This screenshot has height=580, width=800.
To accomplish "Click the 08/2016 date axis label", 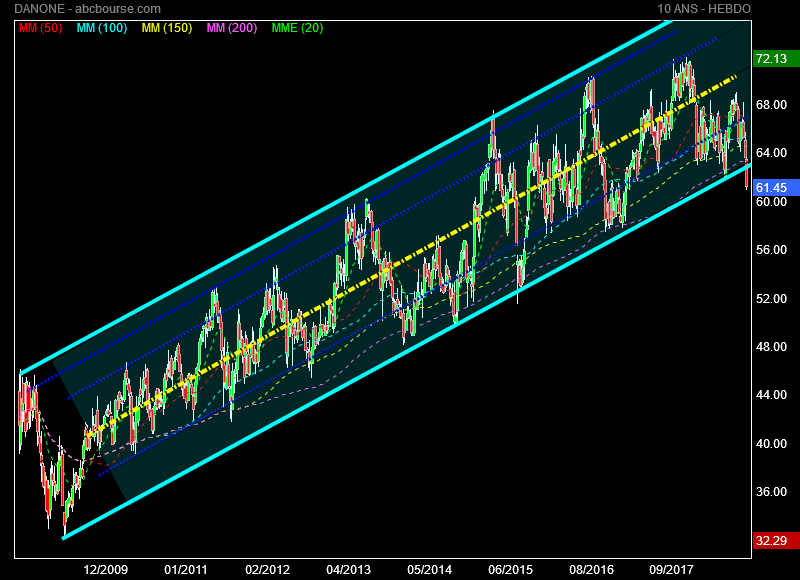I will click(x=591, y=570).
